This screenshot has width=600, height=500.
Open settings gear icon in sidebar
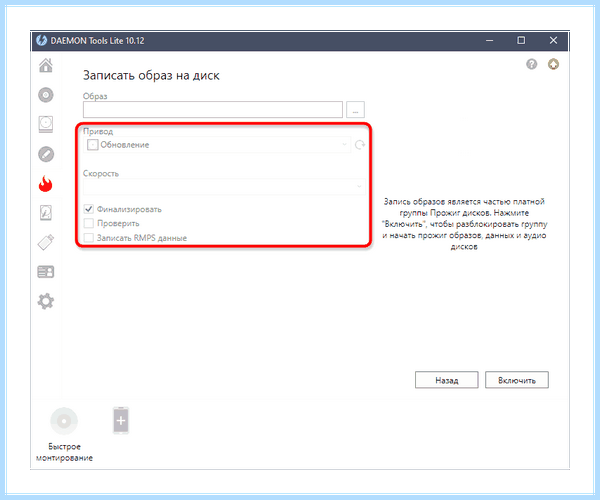click(x=46, y=301)
